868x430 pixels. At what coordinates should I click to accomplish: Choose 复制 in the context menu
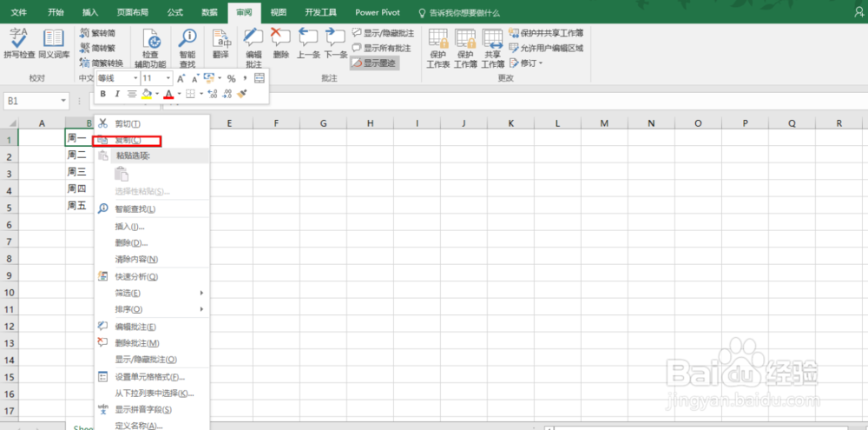[152, 140]
